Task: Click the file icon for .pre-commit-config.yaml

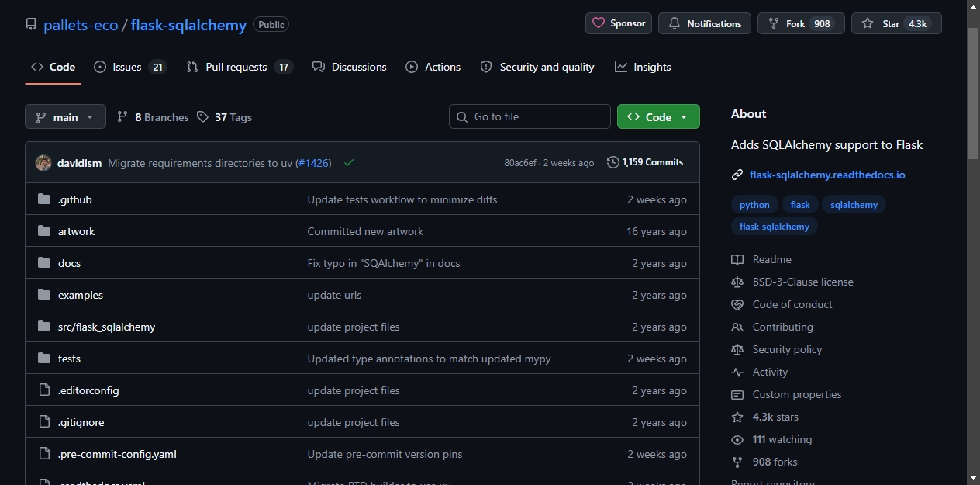Action: pyautogui.click(x=44, y=454)
